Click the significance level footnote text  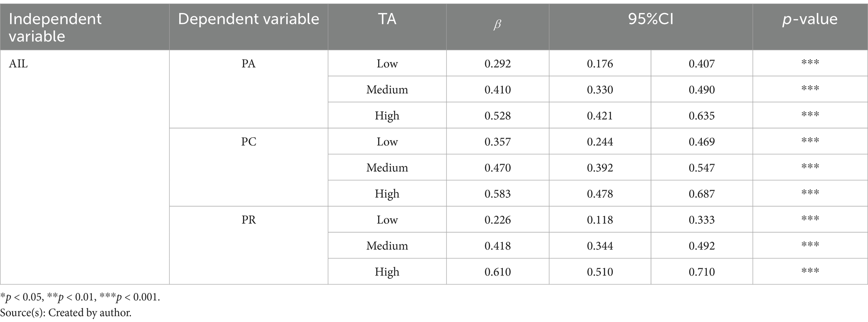click(80, 298)
